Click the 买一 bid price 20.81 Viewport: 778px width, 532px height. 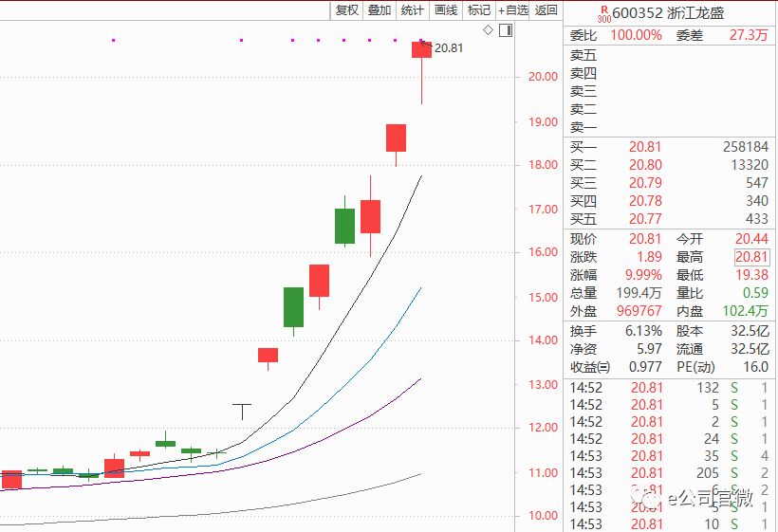645,147
